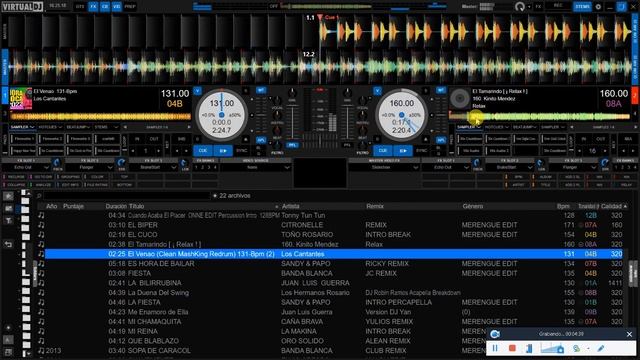Screen dimensions: 640x360
Task: Toggle the left deck video V button
Action: [197, 91]
